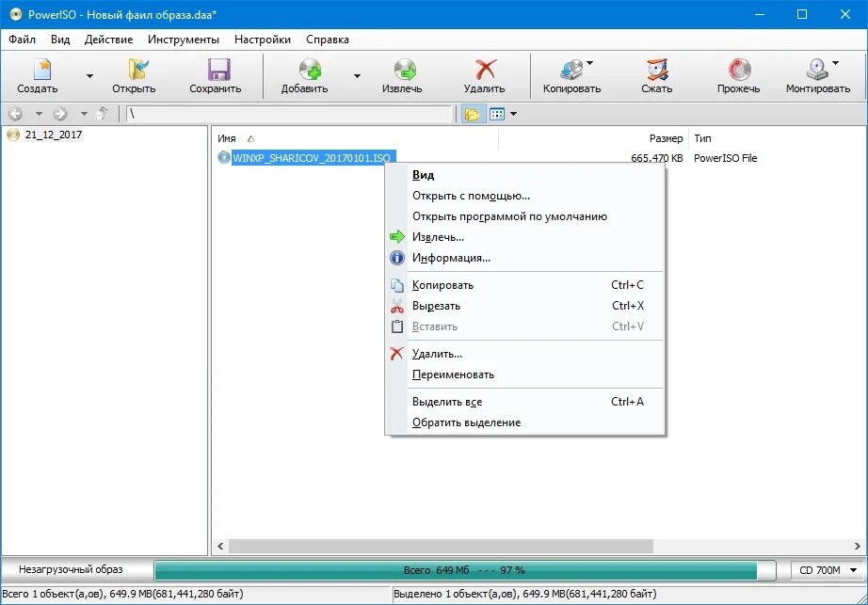This screenshot has height=605, width=868.
Task: Click the Сжать (Compress) toolbar icon
Action: click(x=657, y=71)
